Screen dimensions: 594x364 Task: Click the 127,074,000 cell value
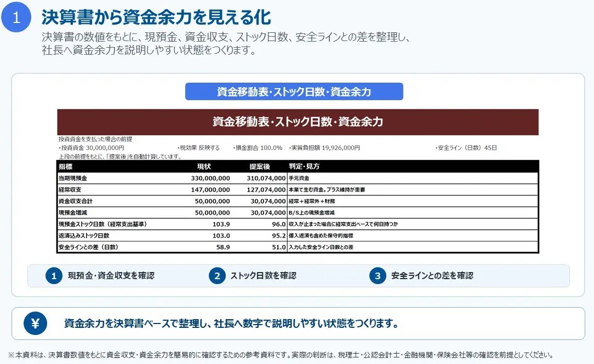pos(266,189)
